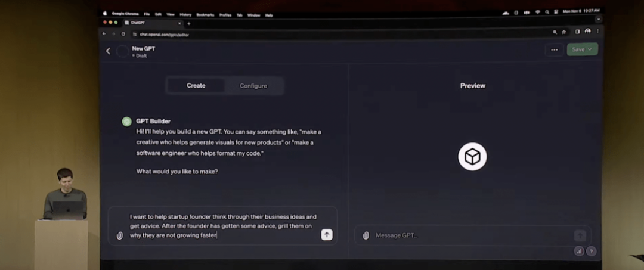Image resolution: width=644 pixels, height=270 pixels.
Task: Open the three-dots options button next to Save
Action: click(x=554, y=49)
